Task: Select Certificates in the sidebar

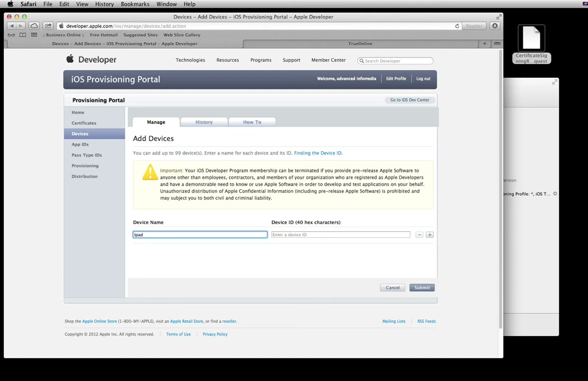Action: click(84, 123)
